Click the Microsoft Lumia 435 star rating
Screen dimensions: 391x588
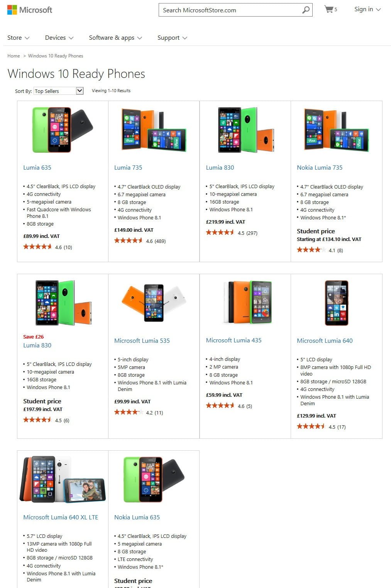(220, 406)
